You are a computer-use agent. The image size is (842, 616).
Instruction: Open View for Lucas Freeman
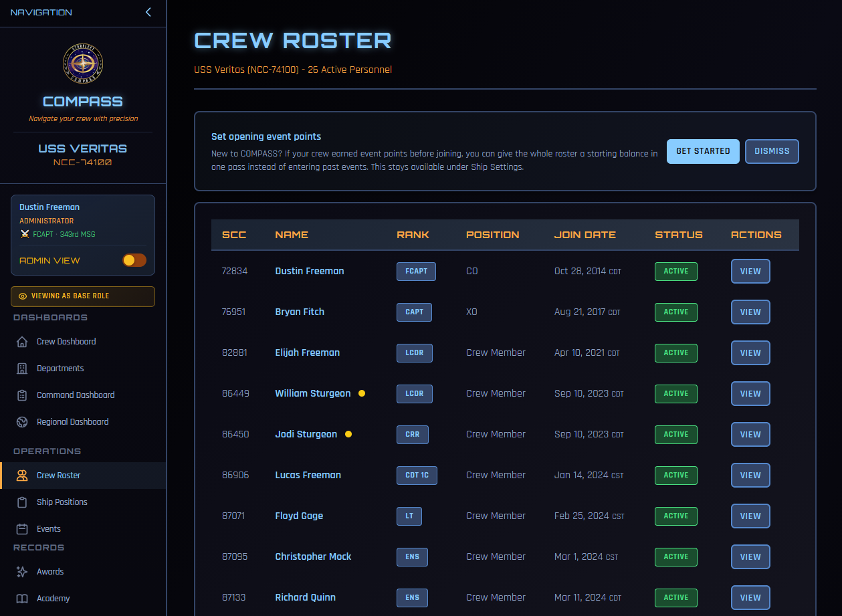(x=750, y=476)
